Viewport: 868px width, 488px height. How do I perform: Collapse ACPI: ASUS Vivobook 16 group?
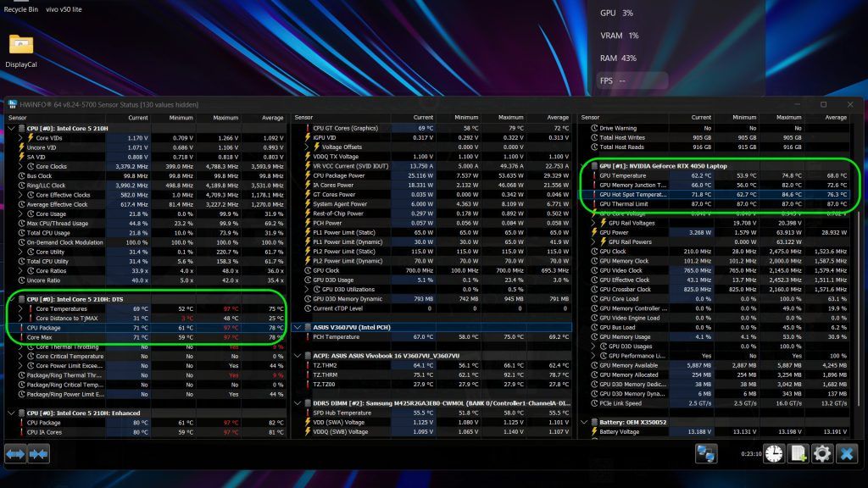click(x=298, y=356)
